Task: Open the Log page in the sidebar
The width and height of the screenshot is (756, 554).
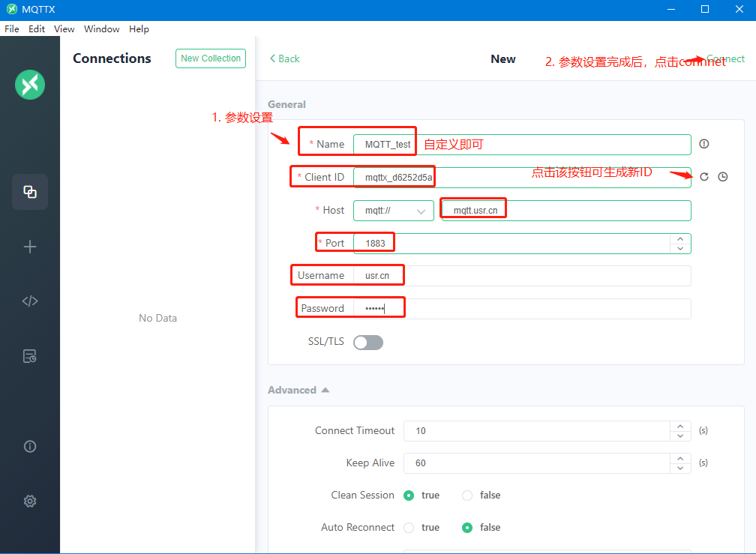Action: pos(30,356)
